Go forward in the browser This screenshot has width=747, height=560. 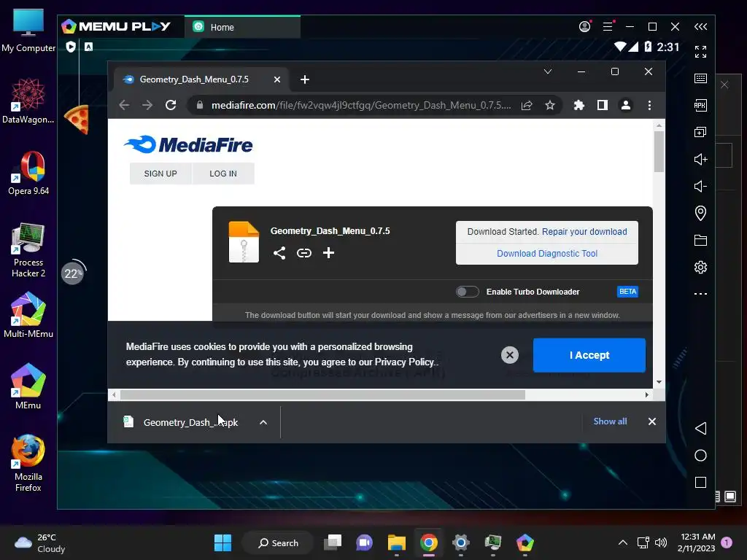click(147, 105)
